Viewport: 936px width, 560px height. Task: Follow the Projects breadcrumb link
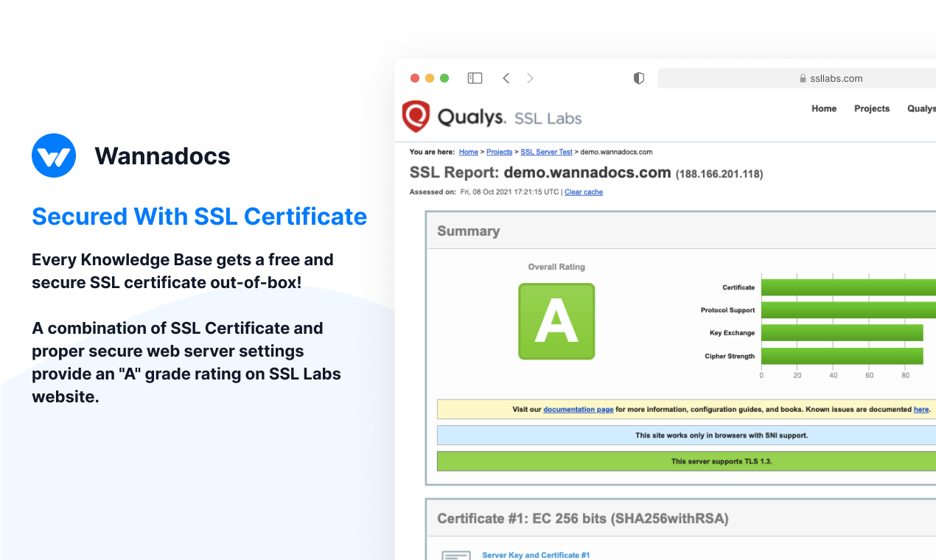point(500,152)
